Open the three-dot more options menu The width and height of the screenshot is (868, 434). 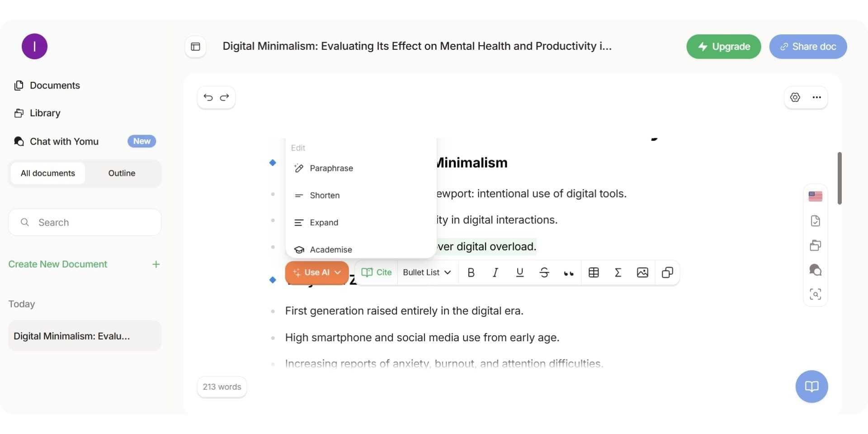pos(816,97)
